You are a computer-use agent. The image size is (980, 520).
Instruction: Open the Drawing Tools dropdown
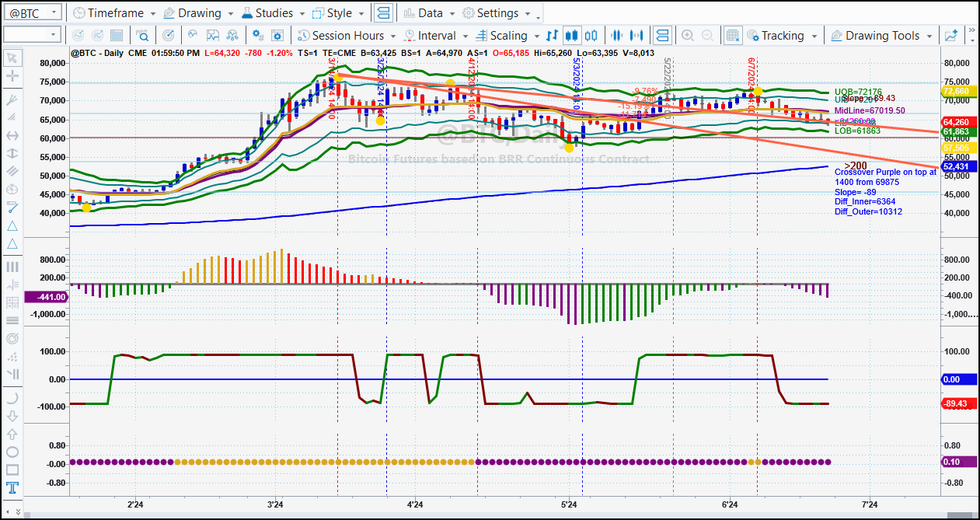point(881,35)
